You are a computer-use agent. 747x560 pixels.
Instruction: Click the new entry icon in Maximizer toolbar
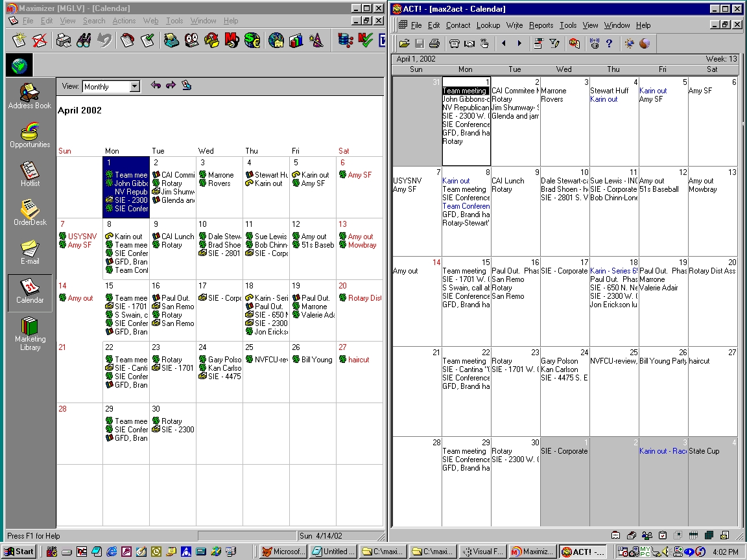click(19, 40)
